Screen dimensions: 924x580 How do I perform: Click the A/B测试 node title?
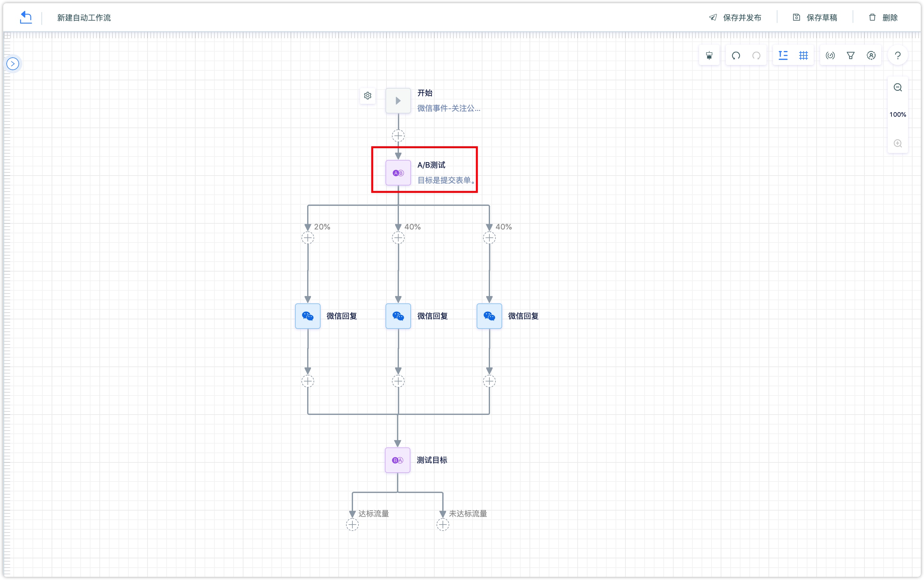[x=431, y=165]
